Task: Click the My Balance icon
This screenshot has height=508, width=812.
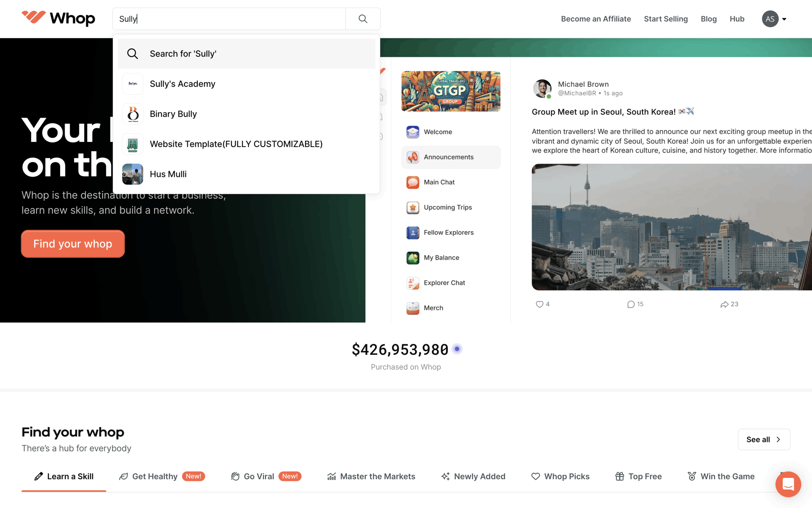Action: point(413,258)
